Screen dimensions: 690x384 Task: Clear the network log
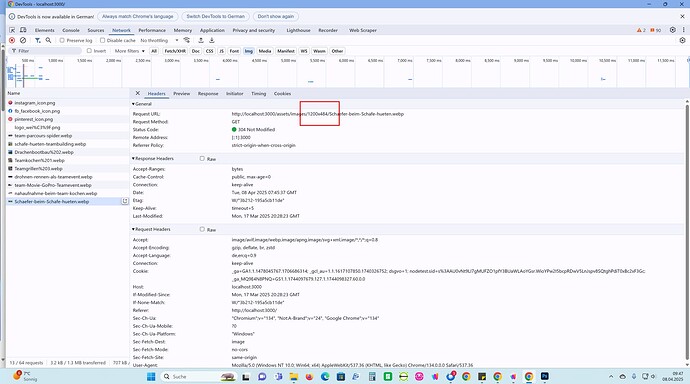click(23, 40)
